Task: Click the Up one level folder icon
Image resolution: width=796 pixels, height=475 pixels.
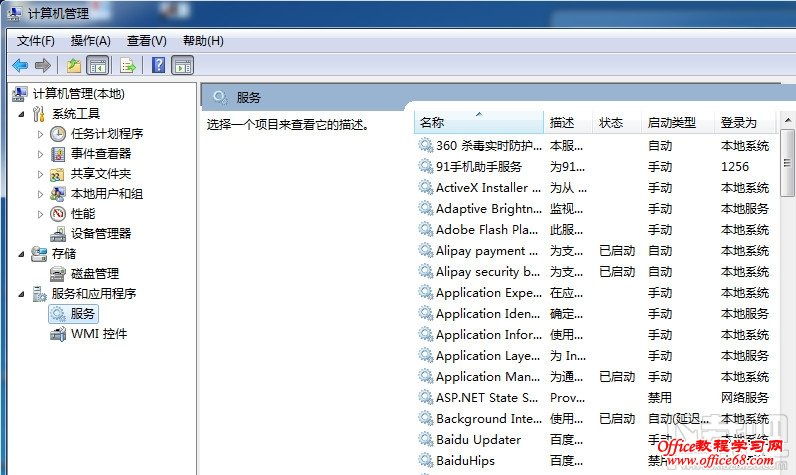Action: click(74, 65)
